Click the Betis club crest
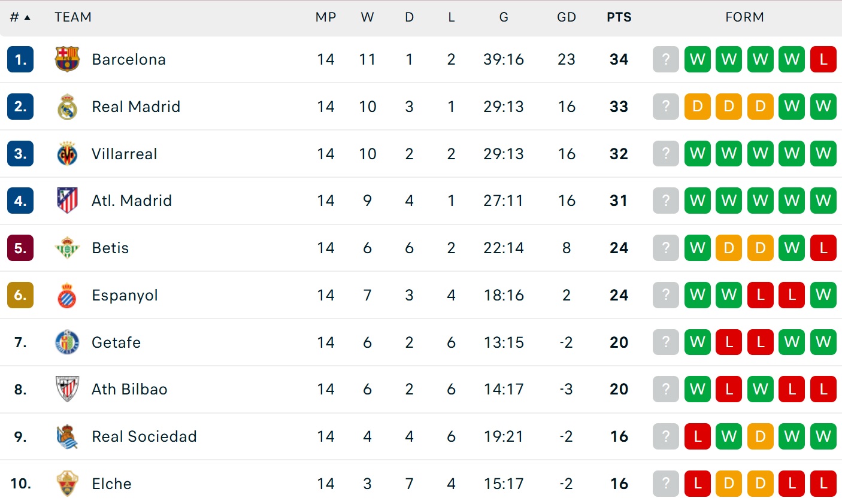This screenshot has width=842, height=504. coord(67,248)
